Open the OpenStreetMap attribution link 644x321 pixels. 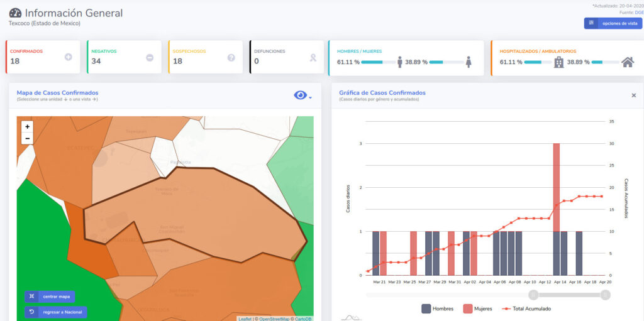point(274,319)
